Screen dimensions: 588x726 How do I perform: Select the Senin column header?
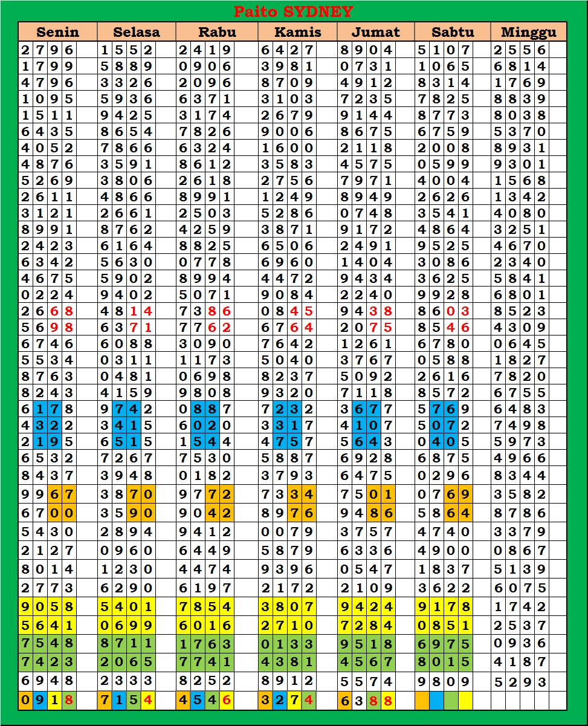pos(57,32)
